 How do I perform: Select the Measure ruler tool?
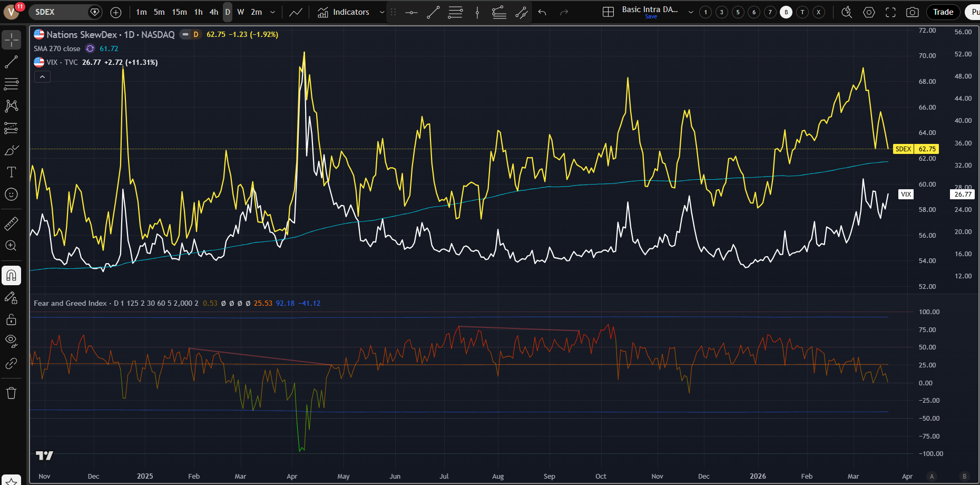(x=12, y=224)
